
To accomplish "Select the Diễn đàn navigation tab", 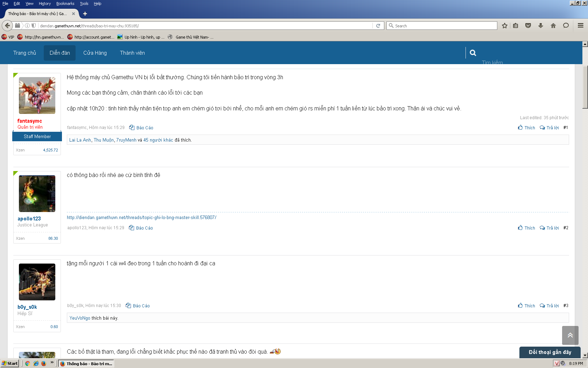I will click(59, 53).
